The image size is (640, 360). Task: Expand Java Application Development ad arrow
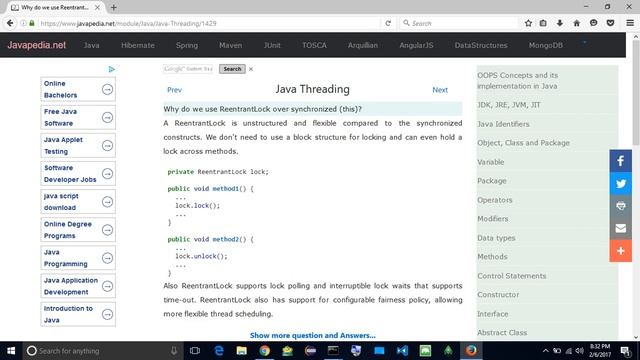(107, 286)
